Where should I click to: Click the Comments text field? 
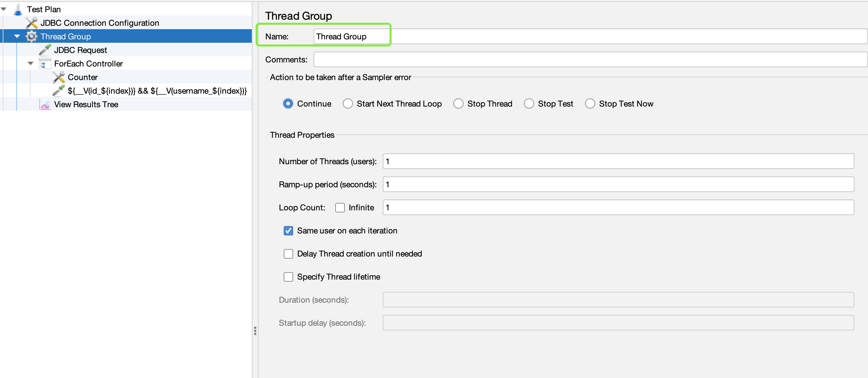tap(590, 59)
